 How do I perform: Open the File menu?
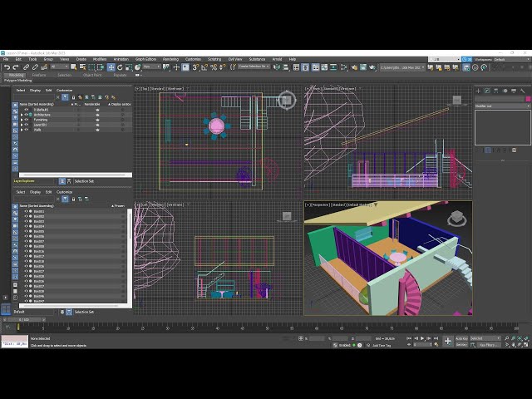pos(6,59)
